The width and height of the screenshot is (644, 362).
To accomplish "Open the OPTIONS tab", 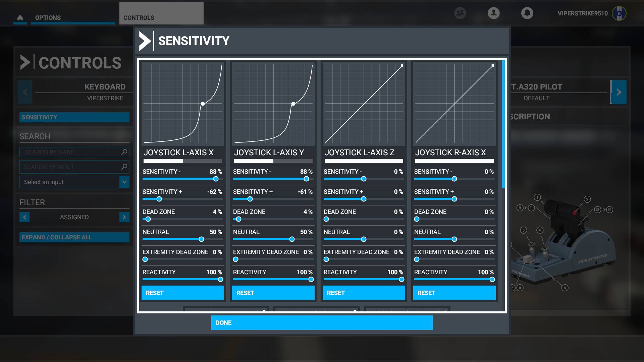I will [48, 18].
